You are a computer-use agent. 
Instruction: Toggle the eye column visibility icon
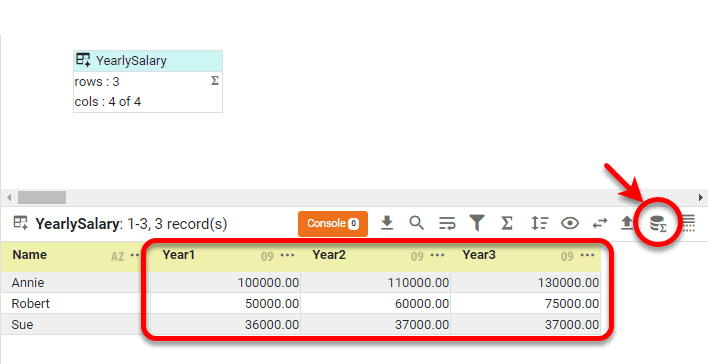pyautogui.click(x=570, y=223)
